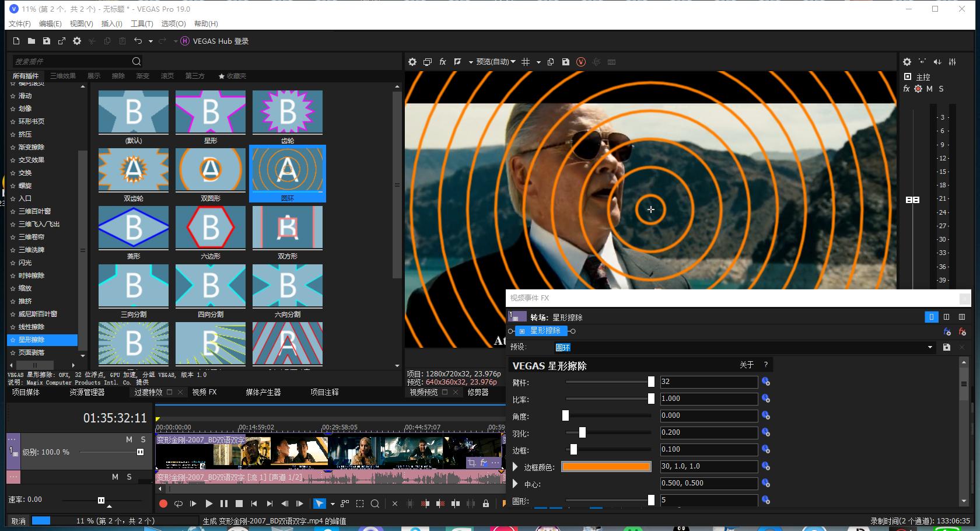This screenshot has width=980, height=531.
Task: Open video preview FX
Action: click(x=443, y=62)
